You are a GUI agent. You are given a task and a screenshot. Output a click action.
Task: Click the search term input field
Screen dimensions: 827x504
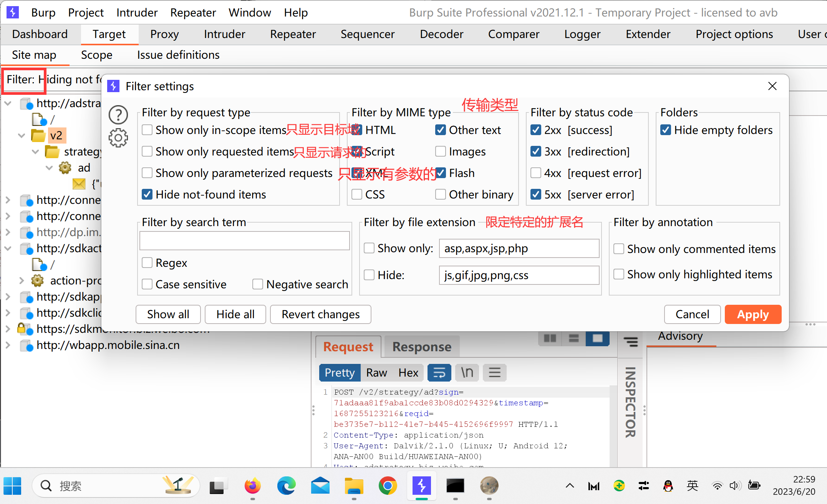244,241
